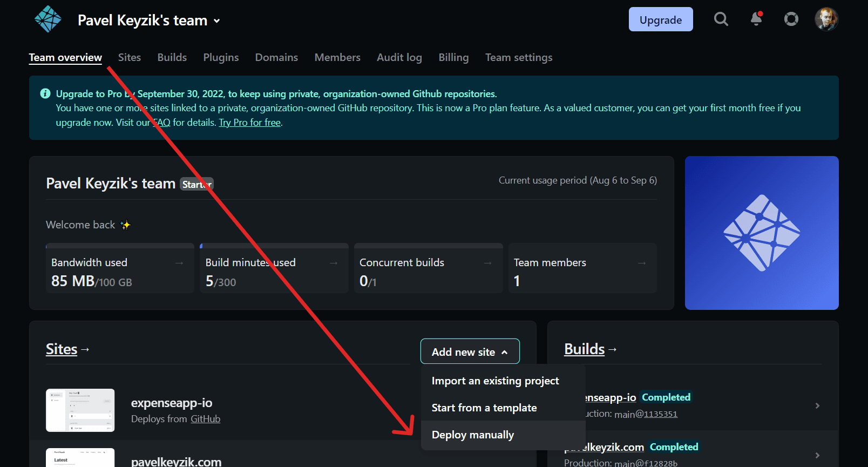Open the notifications bell

756,19
